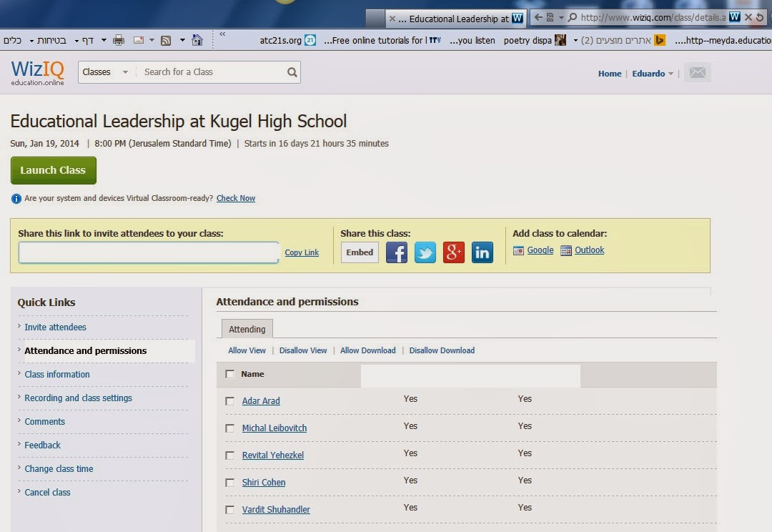This screenshot has height=532, width=772.
Task: Click the Embed button
Action: (x=360, y=252)
